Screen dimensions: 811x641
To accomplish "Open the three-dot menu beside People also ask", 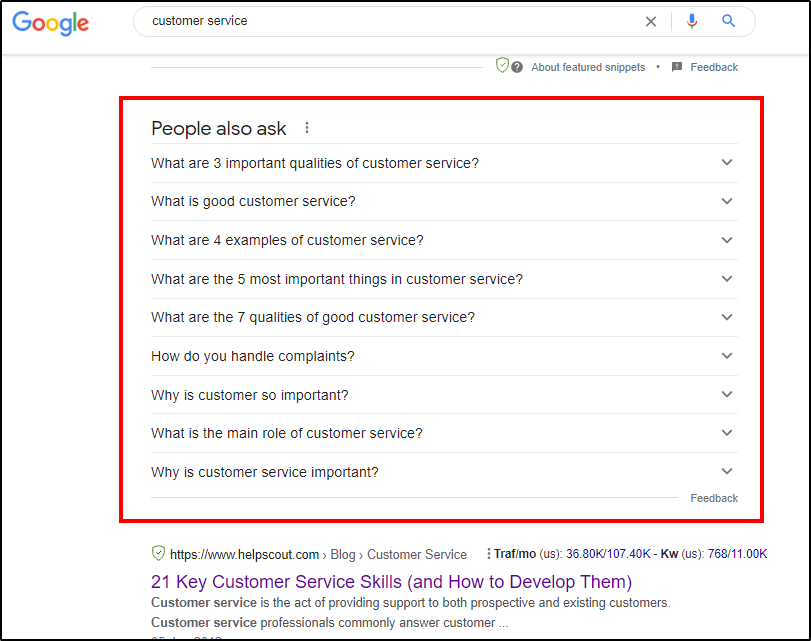I will pyautogui.click(x=307, y=128).
